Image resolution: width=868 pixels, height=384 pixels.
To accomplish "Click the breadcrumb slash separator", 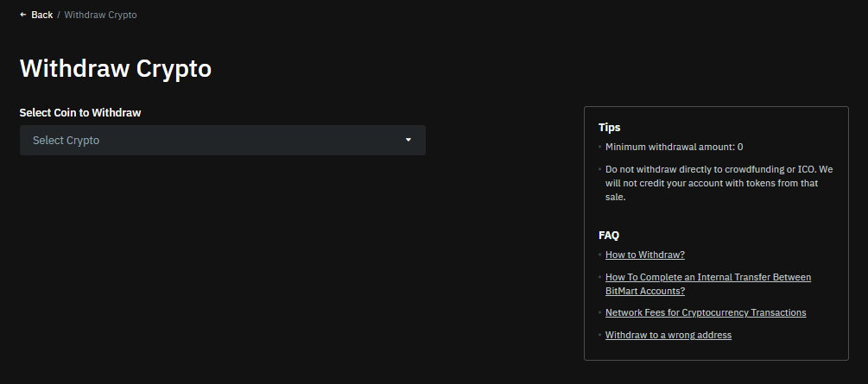I will [59, 15].
